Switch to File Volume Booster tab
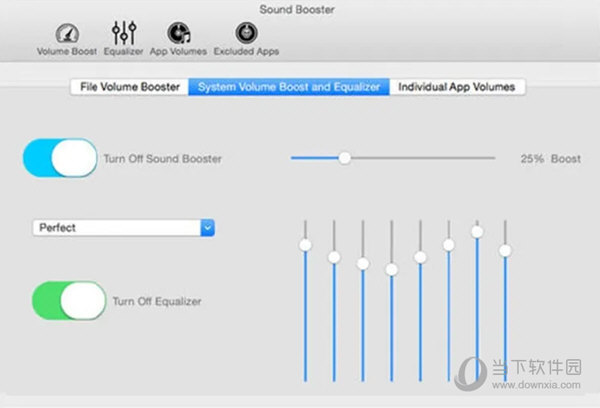Screen dimensions: 600x408 pyautogui.click(x=130, y=87)
